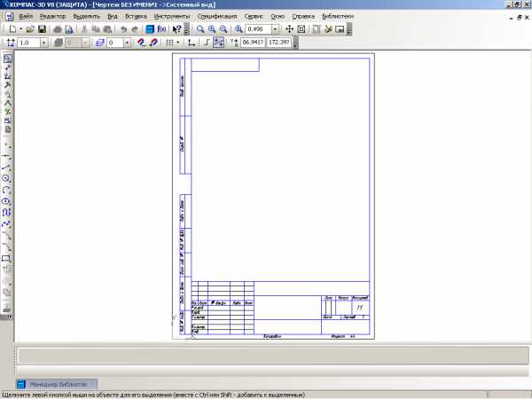The image size is (532, 399).
Task: Open the Сервис menu
Action: [254, 16]
